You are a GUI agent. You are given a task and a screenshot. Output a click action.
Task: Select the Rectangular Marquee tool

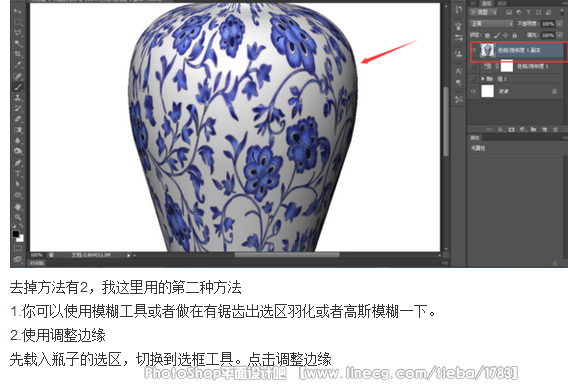coord(18,22)
